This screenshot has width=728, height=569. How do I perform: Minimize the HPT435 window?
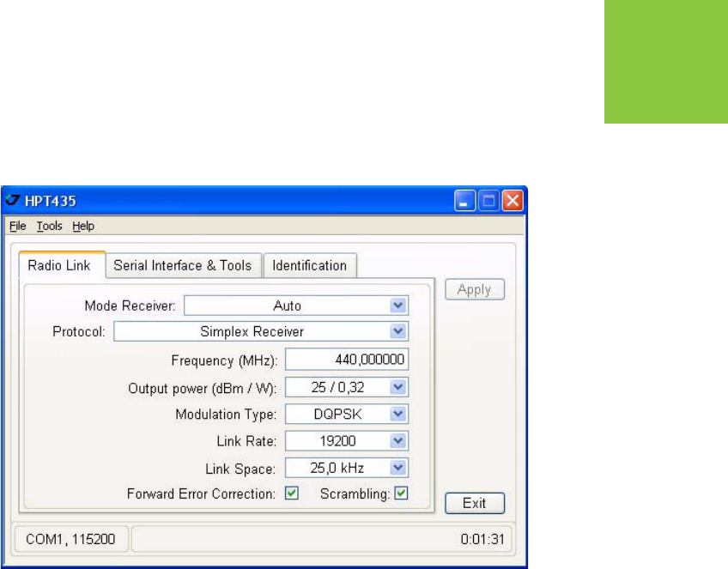(464, 201)
